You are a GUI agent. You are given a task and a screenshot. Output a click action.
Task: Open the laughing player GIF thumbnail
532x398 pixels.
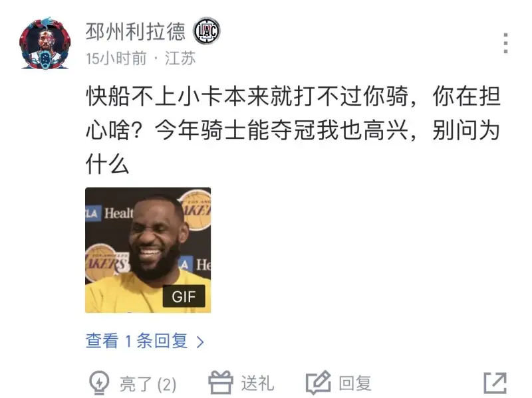tap(148, 250)
